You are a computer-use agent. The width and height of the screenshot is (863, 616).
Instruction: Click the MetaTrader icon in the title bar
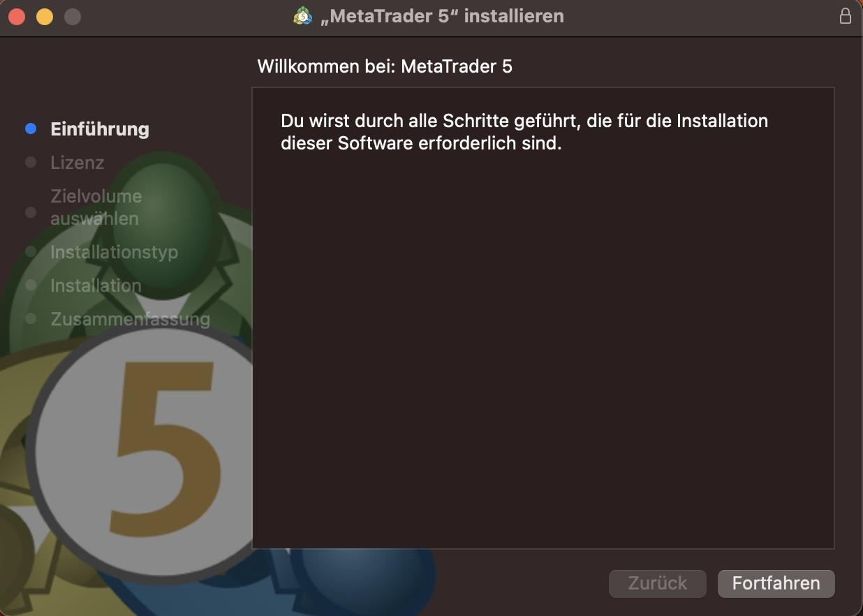click(x=302, y=15)
